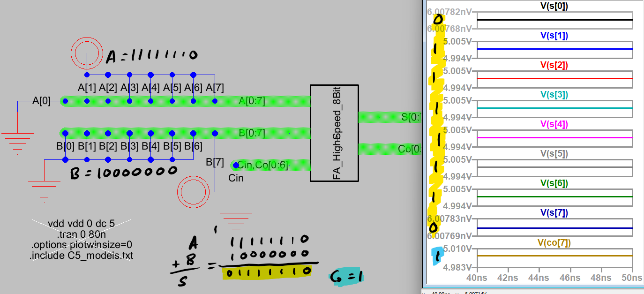644x294 pixels.
Task: Click the .tran 0 80n directive text
Action: click(82, 234)
